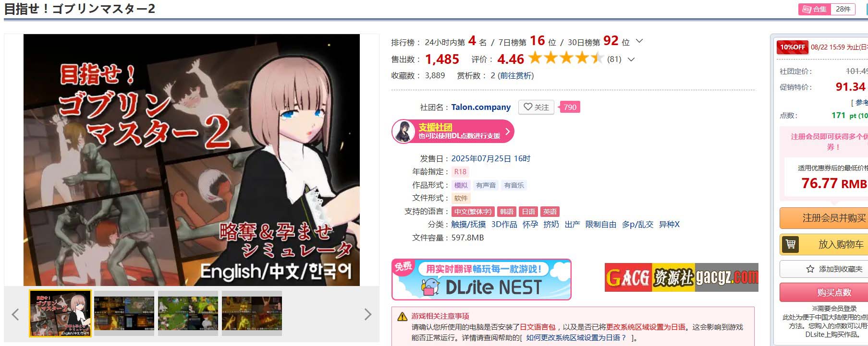
Task: Expand the ranking chevron
Action: pos(639,41)
